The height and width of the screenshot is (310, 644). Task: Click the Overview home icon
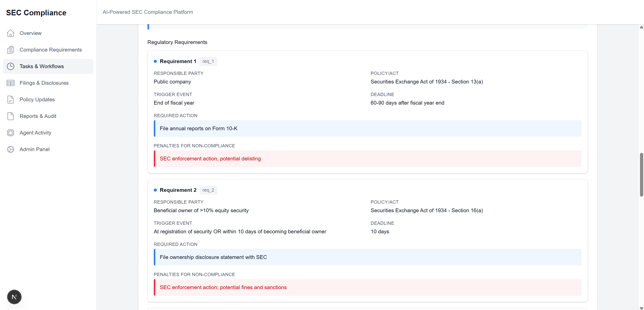pos(11,33)
